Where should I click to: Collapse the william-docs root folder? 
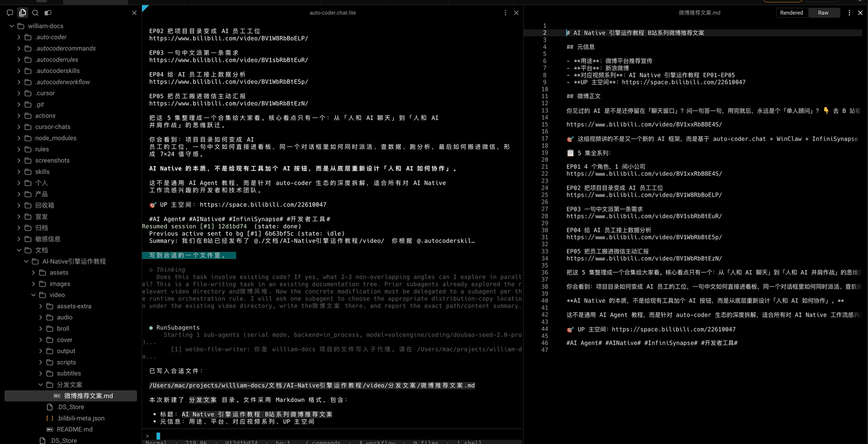[12, 26]
